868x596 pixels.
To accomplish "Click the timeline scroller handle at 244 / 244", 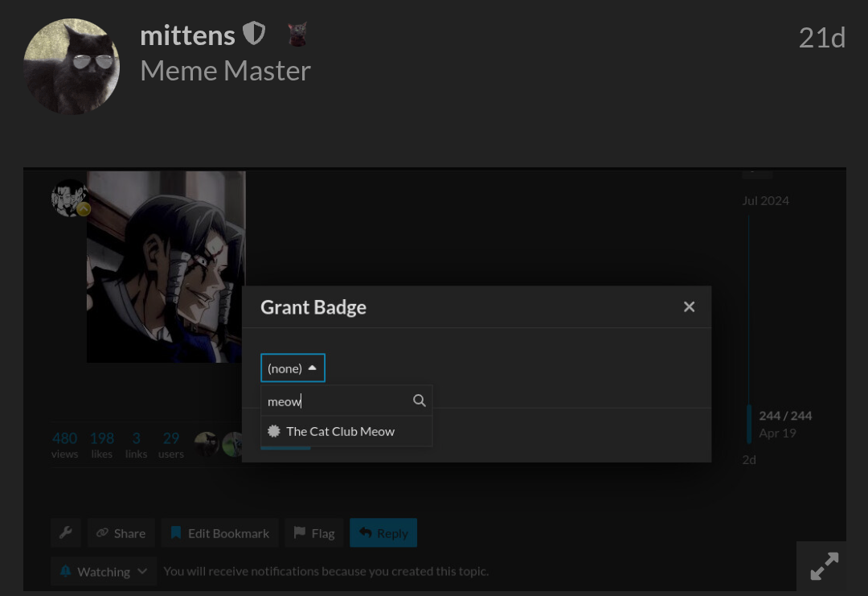I will click(750, 424).
